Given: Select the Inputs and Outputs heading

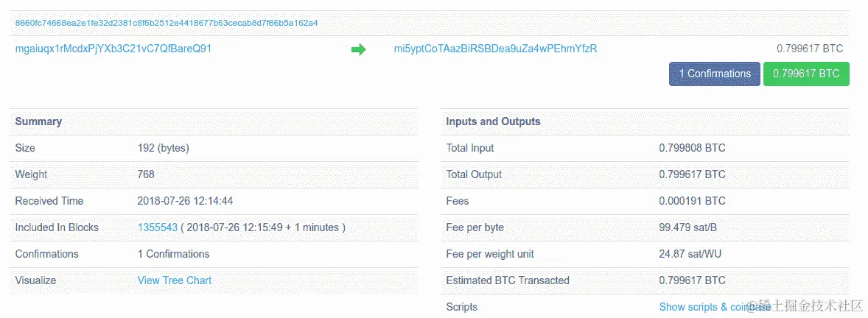Looking at the screenshot, I should tap(493, 121).
